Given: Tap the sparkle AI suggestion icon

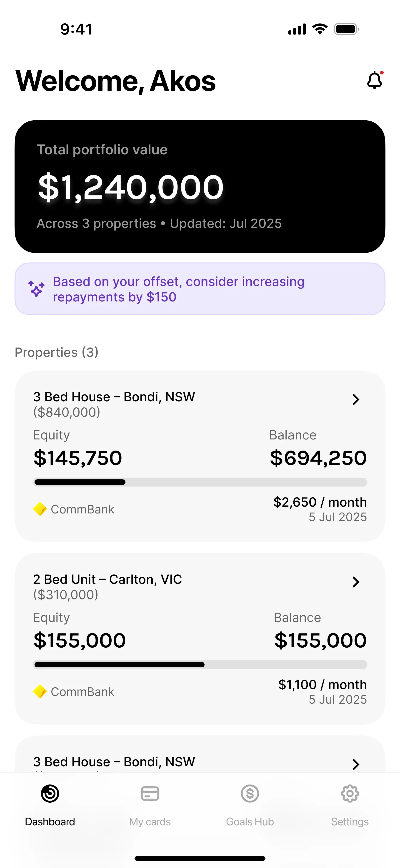Looking at the screenshot, I should click(x=36, y=289).
